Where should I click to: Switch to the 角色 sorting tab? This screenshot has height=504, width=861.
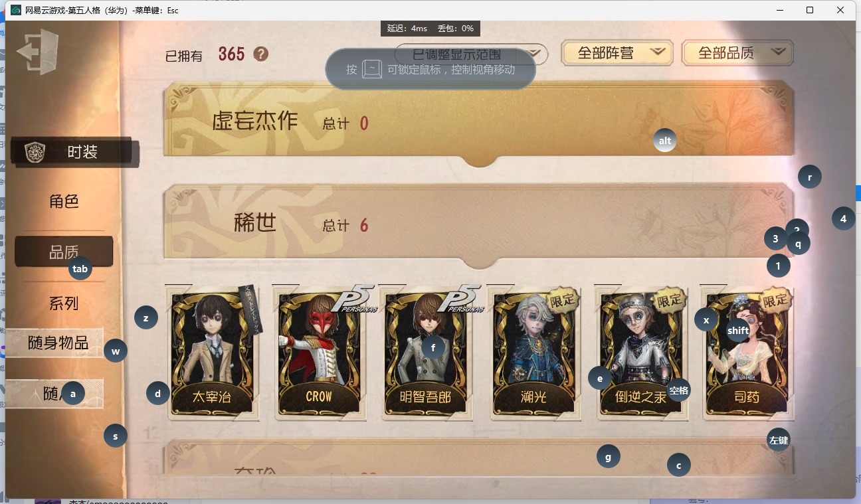(x=64, y=201)
